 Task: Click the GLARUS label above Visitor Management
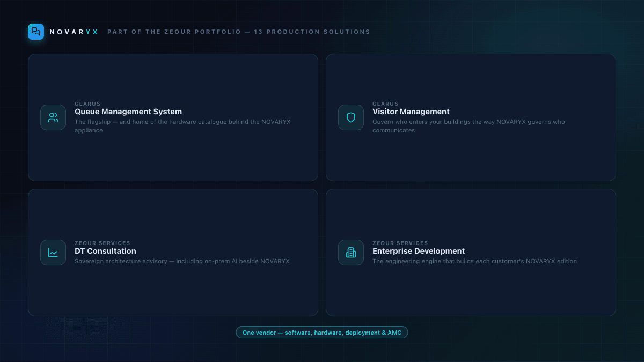(x=385, y=104)
